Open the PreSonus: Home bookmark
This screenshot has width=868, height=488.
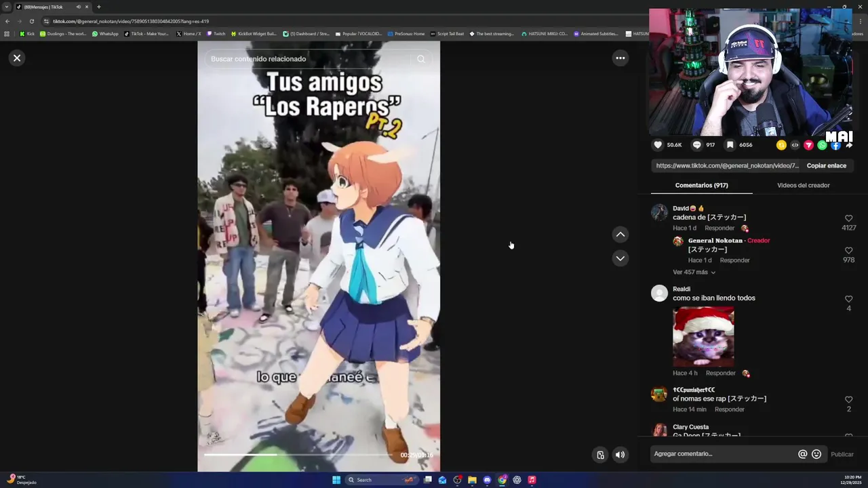tap(406, 33)
